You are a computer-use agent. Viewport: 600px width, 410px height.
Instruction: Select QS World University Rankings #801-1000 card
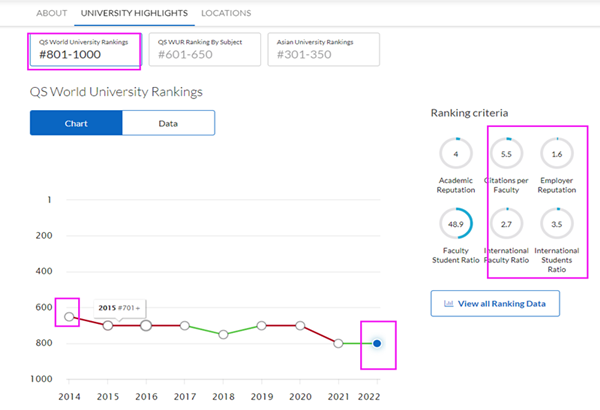point(86,49)
